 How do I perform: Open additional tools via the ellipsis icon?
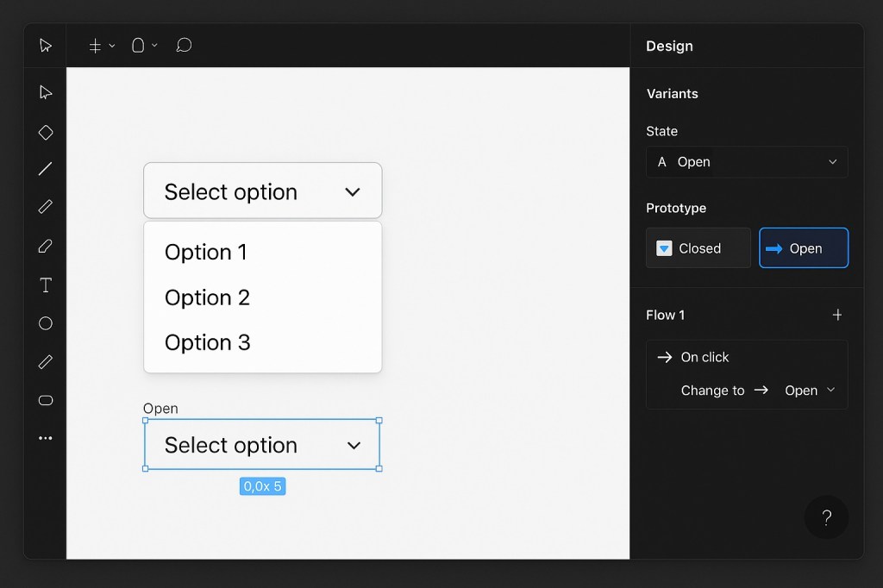pyautogui.click(x=45, y=437)
